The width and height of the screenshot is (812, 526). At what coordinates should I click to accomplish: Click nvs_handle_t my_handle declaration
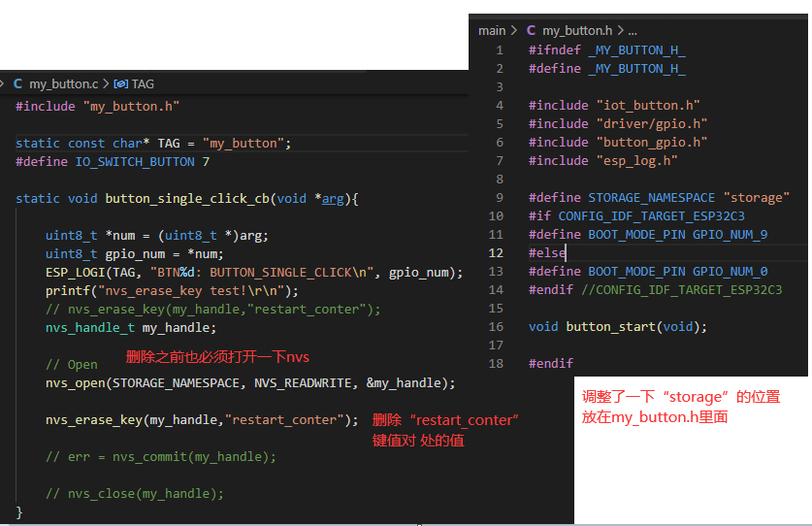tap(131, 327)
